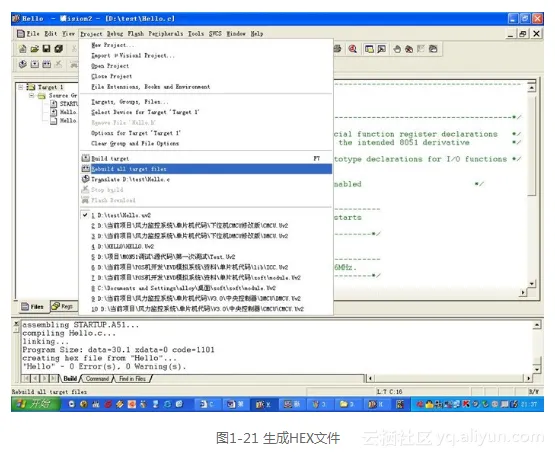
Task: Start the debug session magnifier icon
Action: [x=353, y=49]
